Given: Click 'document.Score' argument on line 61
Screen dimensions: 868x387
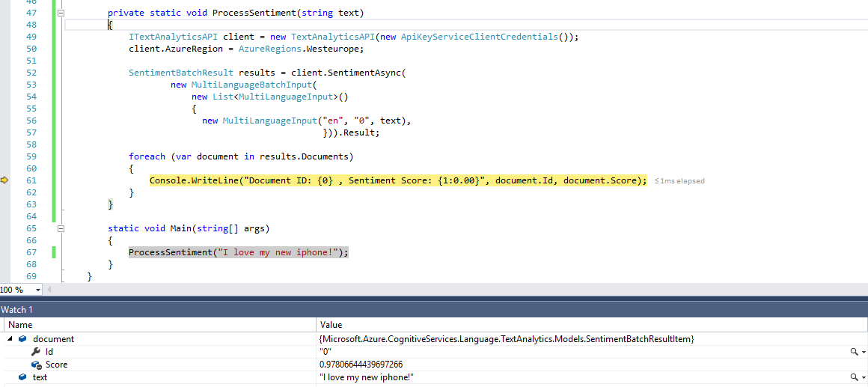Looking at the screenshot, I should pos(601,180).
